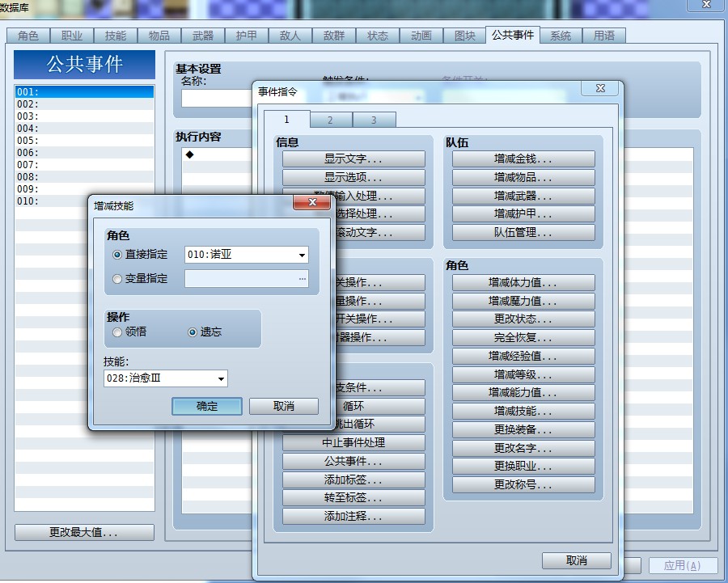Switch to the 技能 database tab
Image resolution: width=728 pixels, height=583 pixels.
(x=116, y=36)
